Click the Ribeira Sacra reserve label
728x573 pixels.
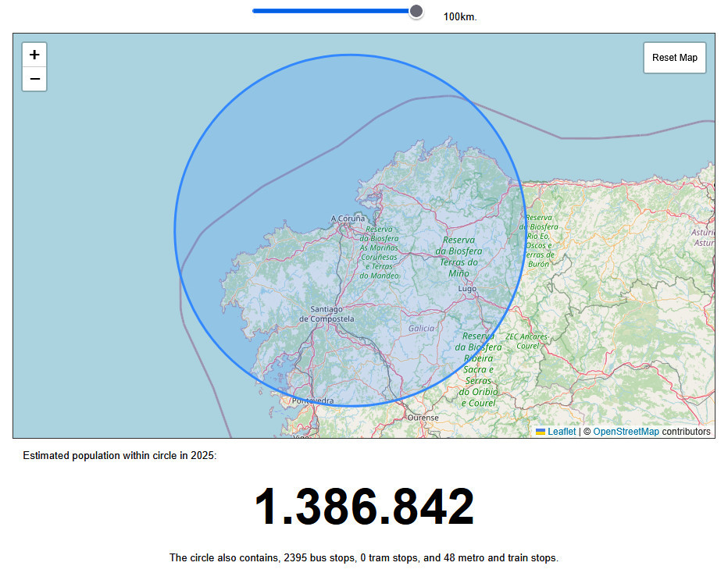(x=478, y=369)
